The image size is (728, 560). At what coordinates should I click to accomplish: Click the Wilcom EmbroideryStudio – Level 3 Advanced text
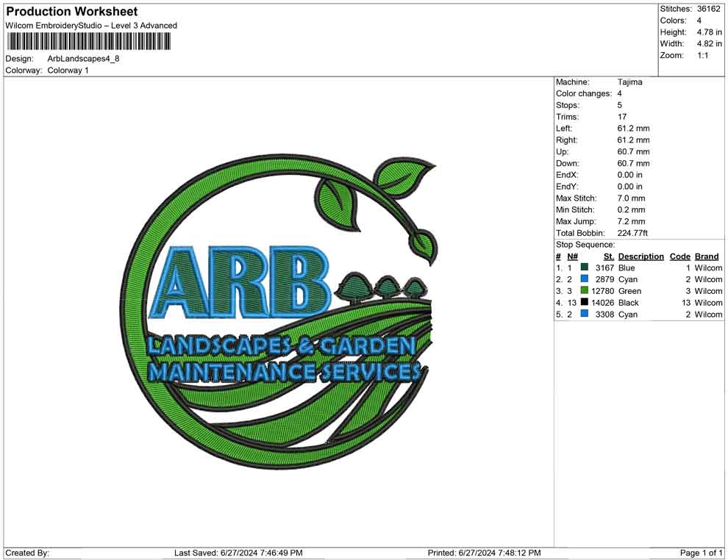pyautogui.click(x=91, y=26)
